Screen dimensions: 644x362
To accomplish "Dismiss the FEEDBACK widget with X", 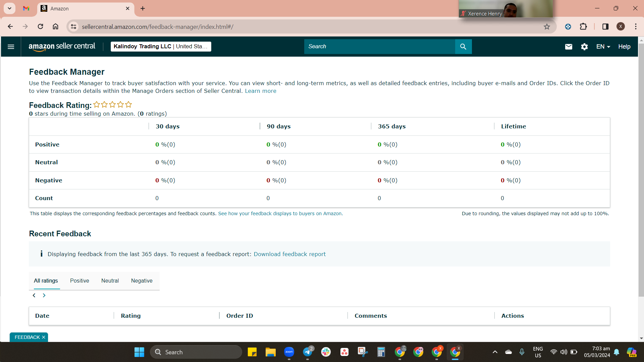I will click(x=44, y=337).
